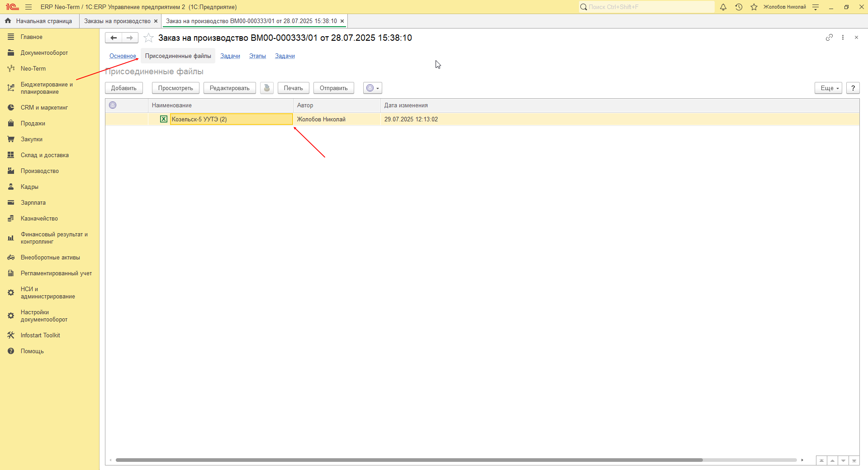Click column header status icon

pos(113,105)
